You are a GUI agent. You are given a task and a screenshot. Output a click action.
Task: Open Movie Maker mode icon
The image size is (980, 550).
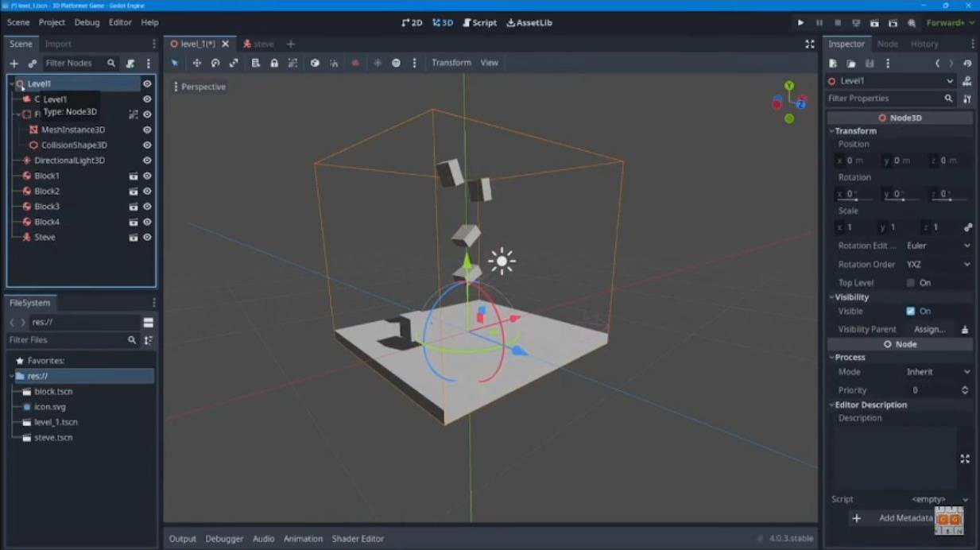(x=912, y=23)
